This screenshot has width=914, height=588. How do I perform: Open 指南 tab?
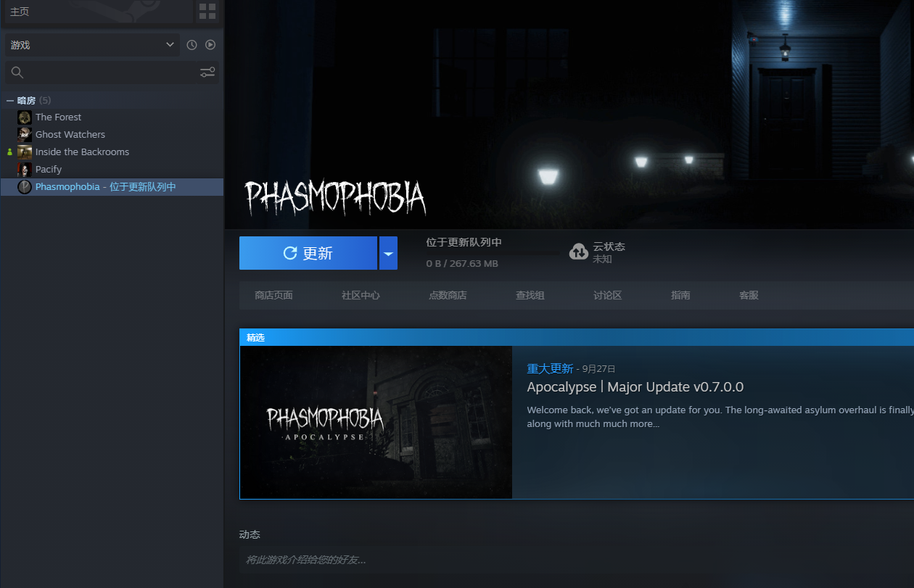[680, 295]
